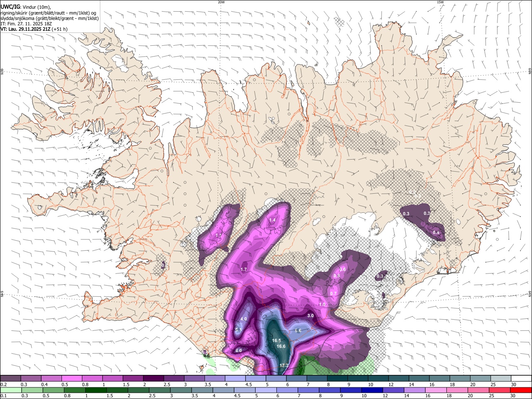Pick the pale grey upper swatch above 25
The width and height of the screenshot is (532, 399).
[x=501, y=378]
